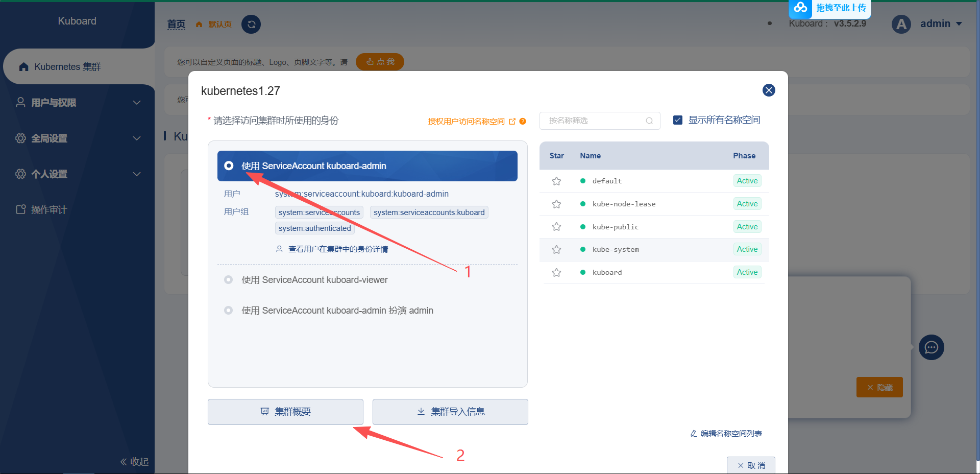Go to 默认页 breadcrumb
Image resolution: width=980 pixels, height=474 pixels.
click(x=220, y=25)
